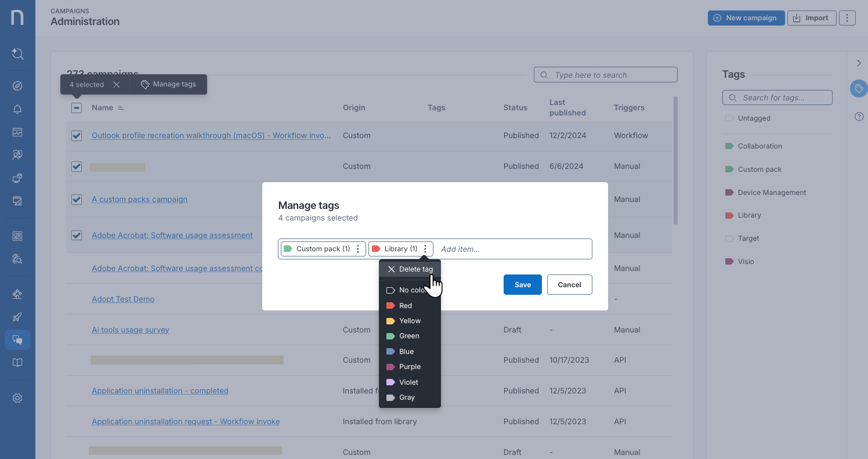Screen dimensions: 868x459
Task: Open notifications via the bell icon
Action: click(x=17, y=109)
